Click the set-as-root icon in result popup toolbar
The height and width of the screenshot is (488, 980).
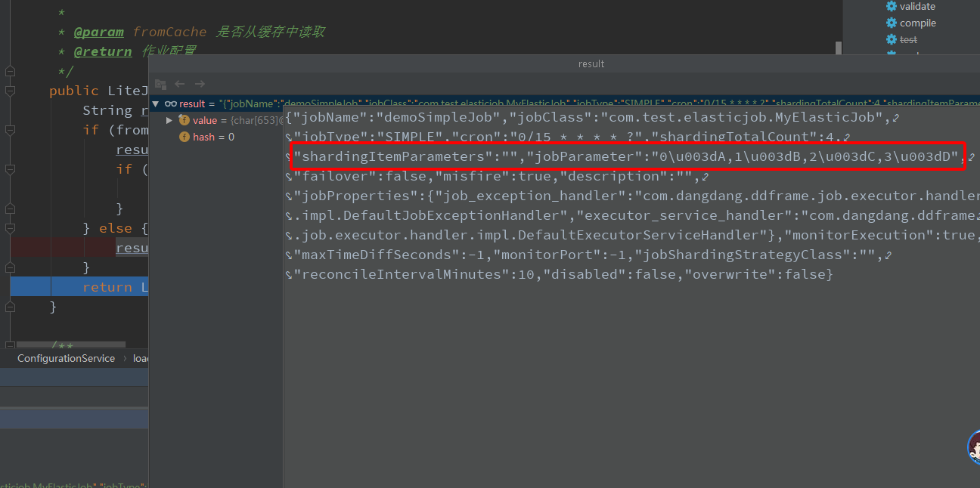160,84
